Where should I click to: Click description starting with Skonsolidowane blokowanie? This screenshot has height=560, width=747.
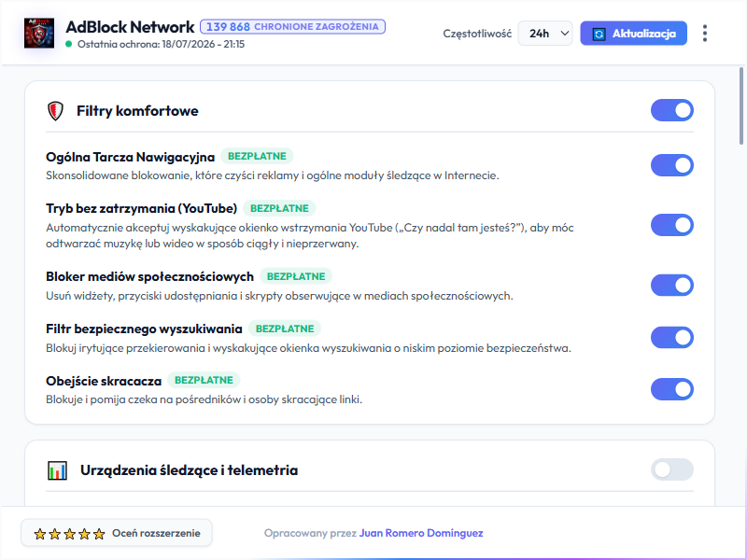273,175
